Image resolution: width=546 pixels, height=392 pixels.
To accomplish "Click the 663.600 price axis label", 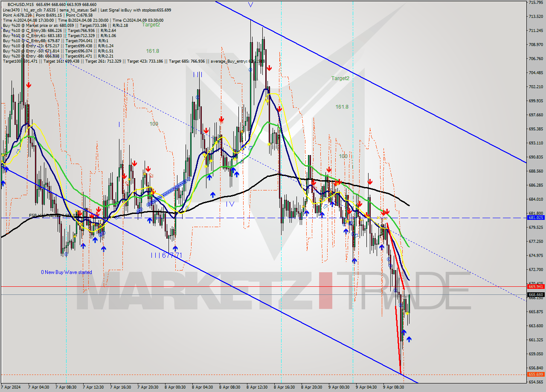I will 536,326.
